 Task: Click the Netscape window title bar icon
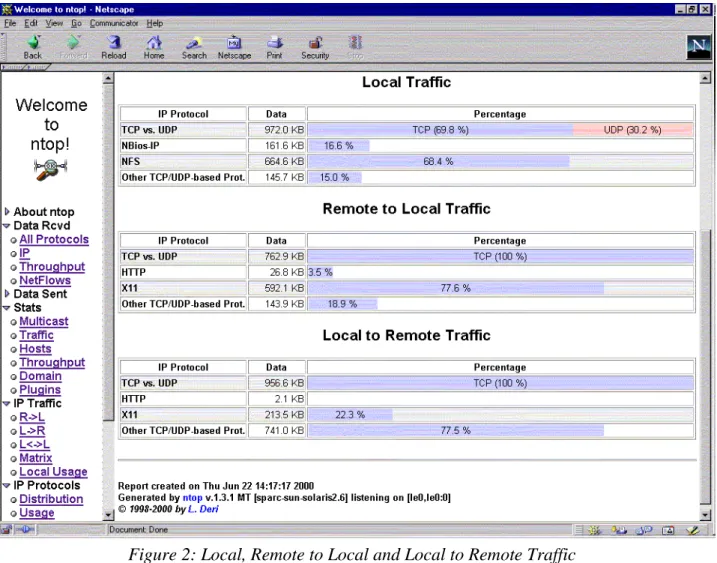tap(6, 9)
